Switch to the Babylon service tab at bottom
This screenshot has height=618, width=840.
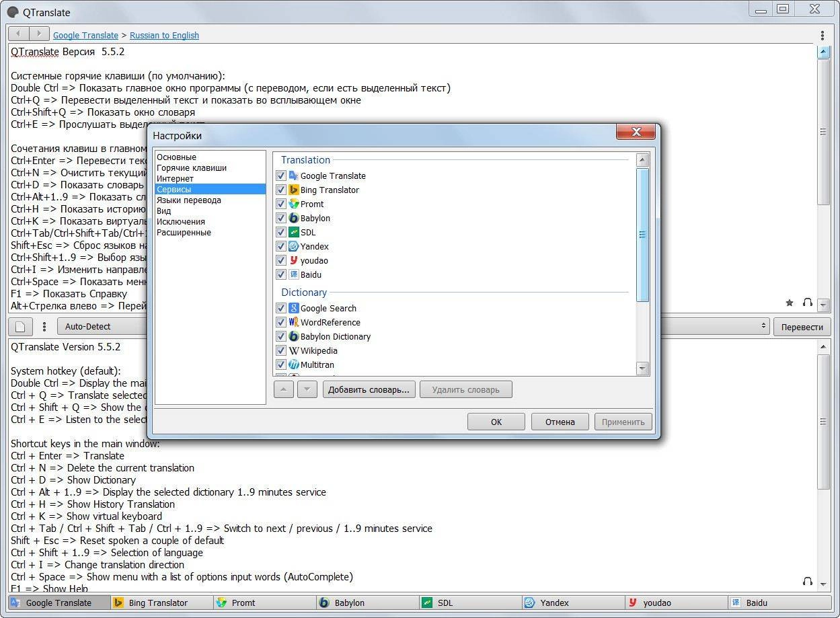point(367,603)
